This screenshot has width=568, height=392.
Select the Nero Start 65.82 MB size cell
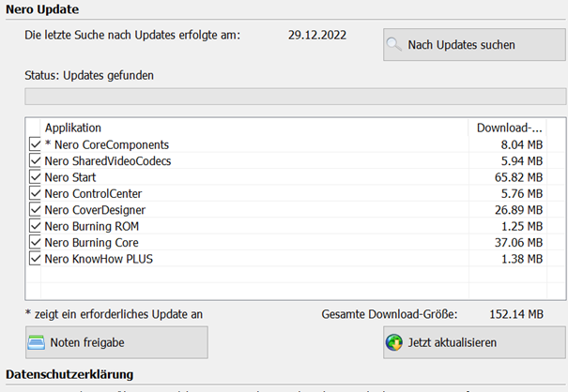[522, 177]
